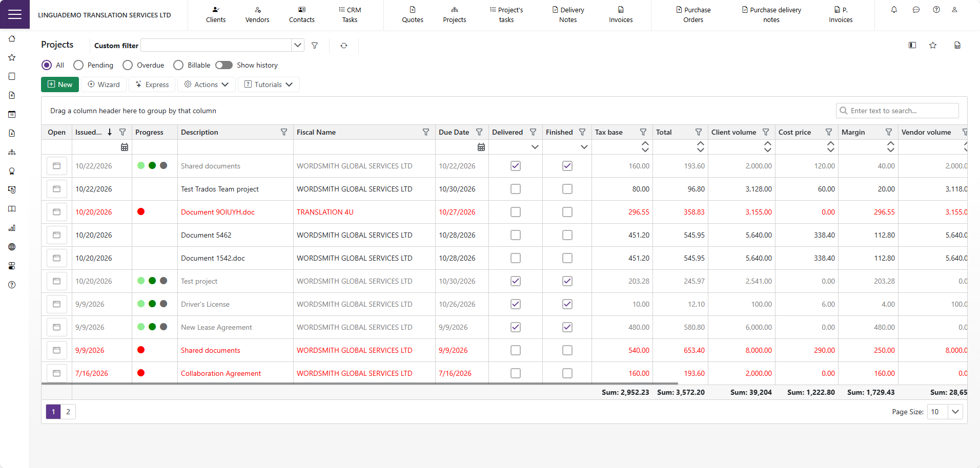Open the Test Trados Team project row
This screenshot has width=980, height=468.
coord(57,189)
